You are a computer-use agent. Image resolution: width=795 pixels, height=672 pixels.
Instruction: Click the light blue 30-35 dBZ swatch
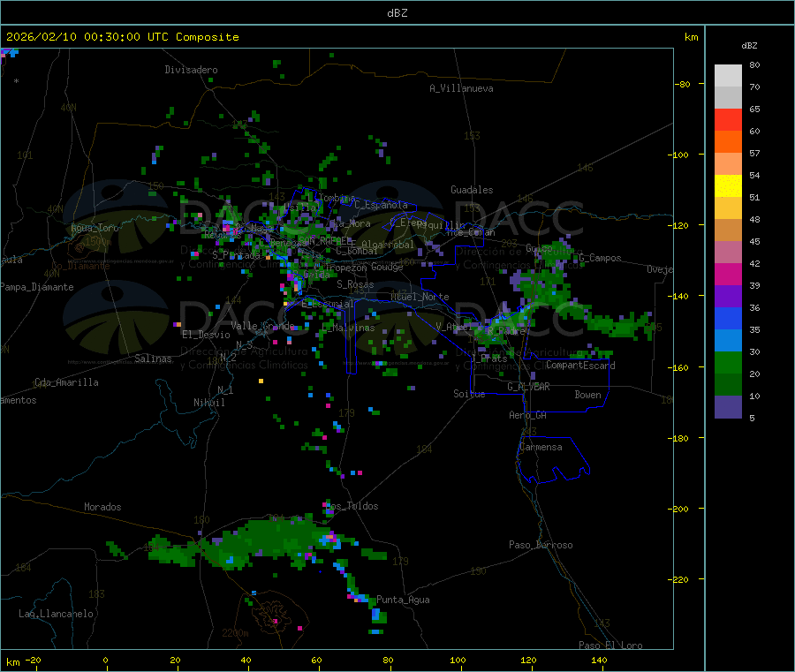pyautogui.click(x=728, y=341)
